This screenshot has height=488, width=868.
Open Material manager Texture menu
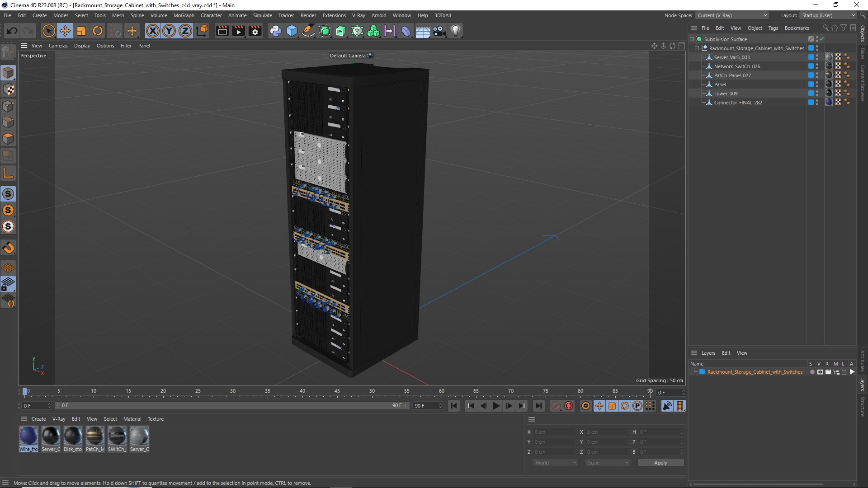coord(156,419)
